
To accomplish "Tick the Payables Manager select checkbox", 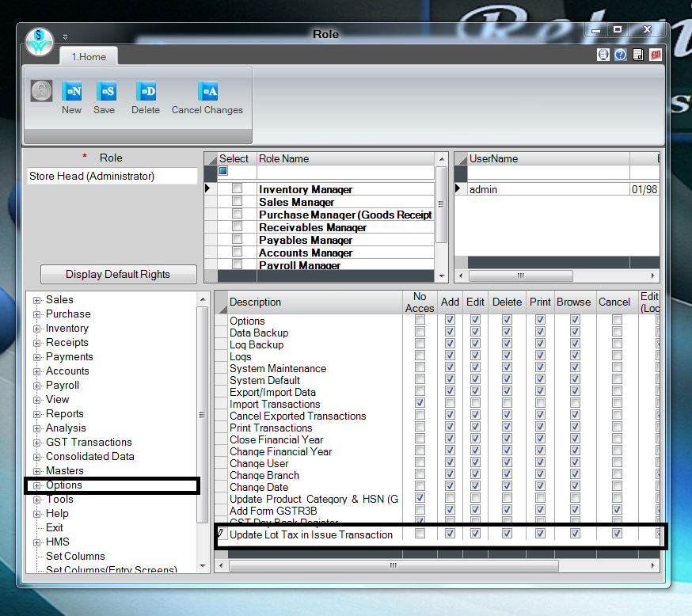I will [237, 239].
